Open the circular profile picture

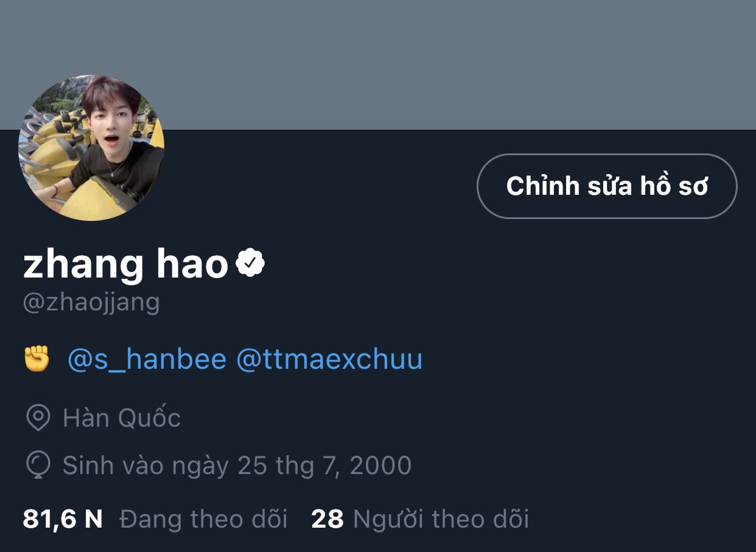(91, 148)
